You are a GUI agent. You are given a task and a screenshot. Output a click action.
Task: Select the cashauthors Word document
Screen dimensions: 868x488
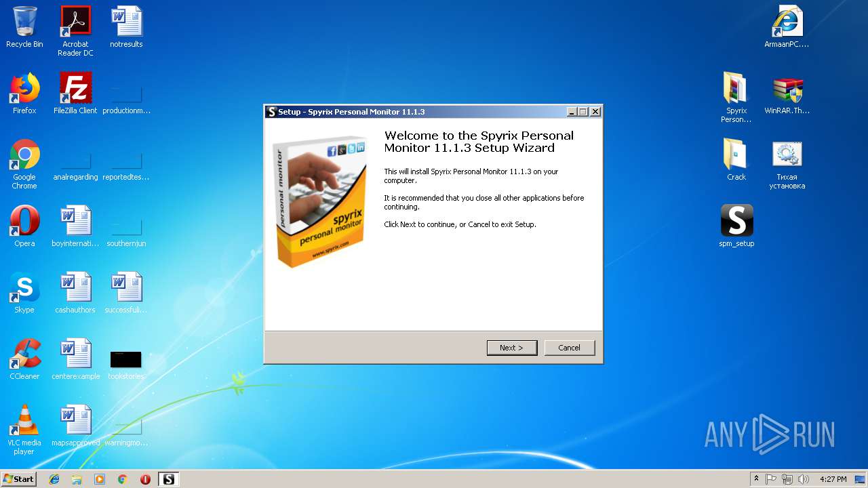[75, 293]
